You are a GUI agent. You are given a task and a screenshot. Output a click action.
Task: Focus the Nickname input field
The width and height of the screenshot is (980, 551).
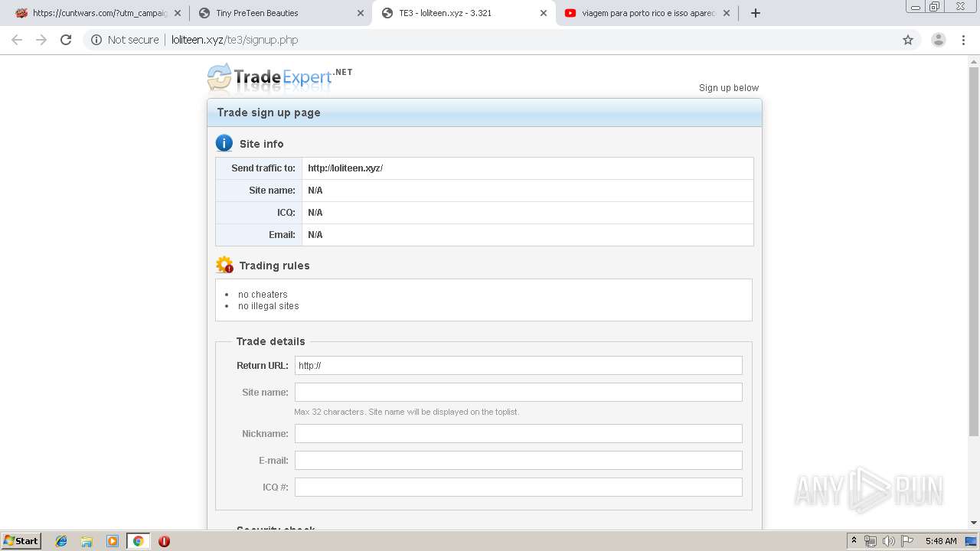tap(518, 433)
